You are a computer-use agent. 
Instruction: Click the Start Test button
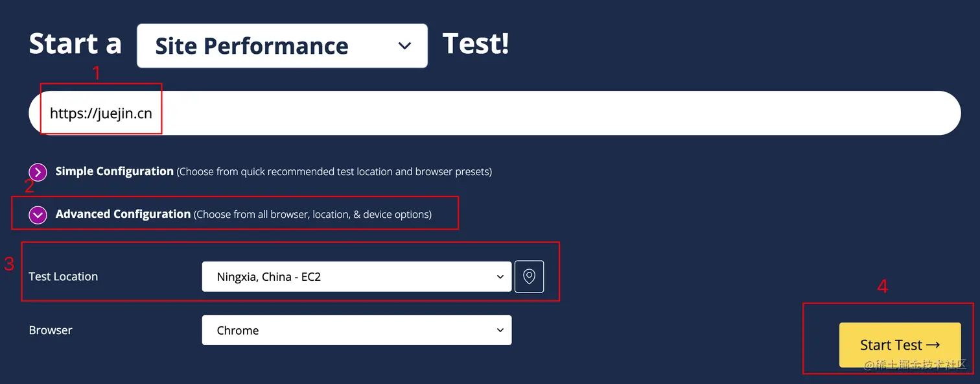click(900, 345)
